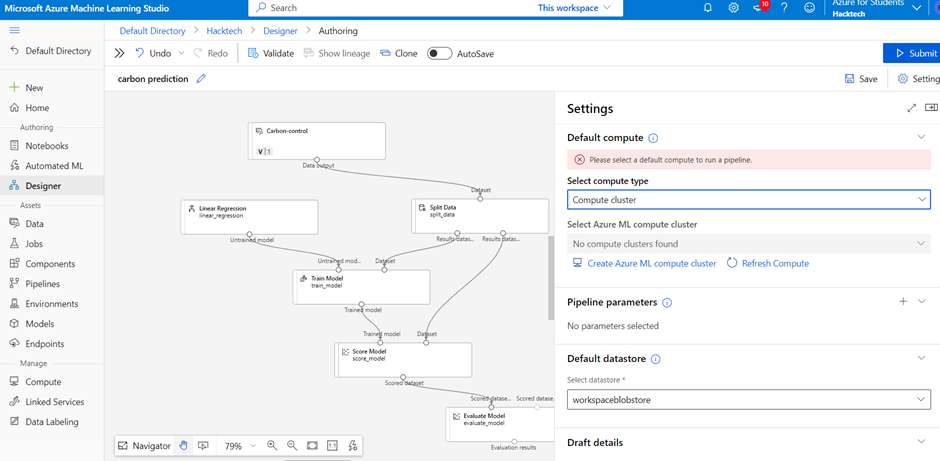Submit the pipeline
The image size is (940, 461).
click(911, 53)
